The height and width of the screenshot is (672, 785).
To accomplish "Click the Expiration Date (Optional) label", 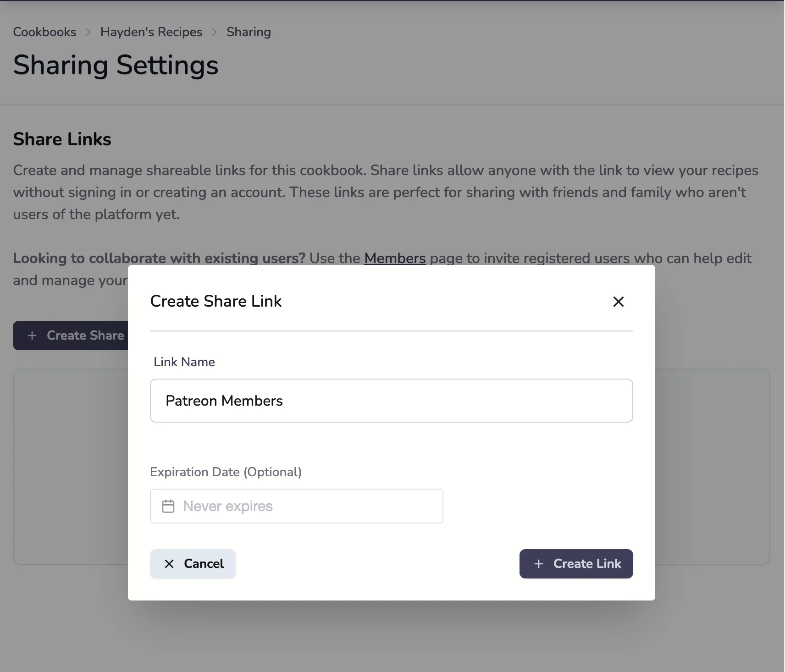I will [x=226, y=472].
